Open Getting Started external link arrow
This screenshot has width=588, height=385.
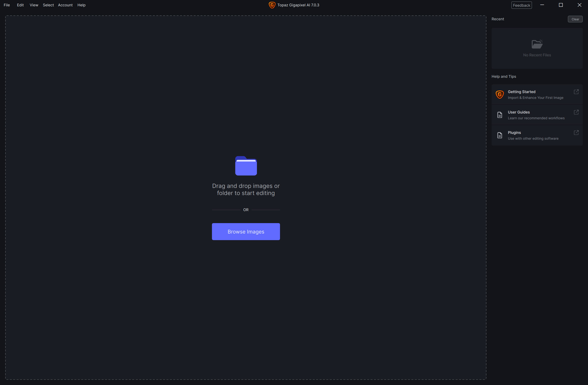[576, 92]
